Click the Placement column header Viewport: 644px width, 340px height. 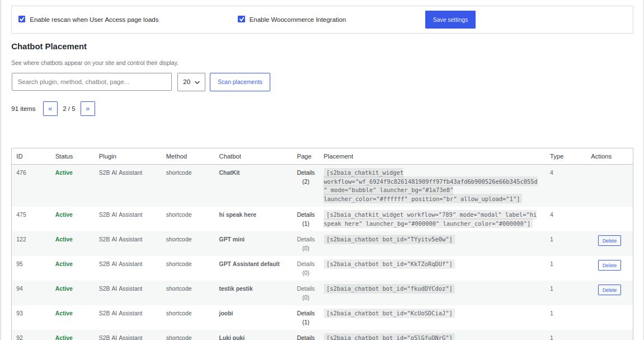pos(339,156)
